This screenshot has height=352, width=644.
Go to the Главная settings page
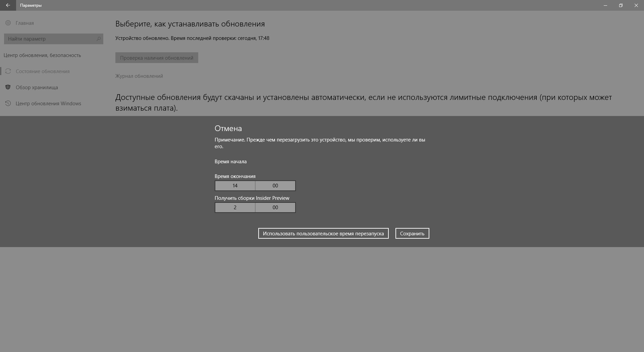click(24, 23)
